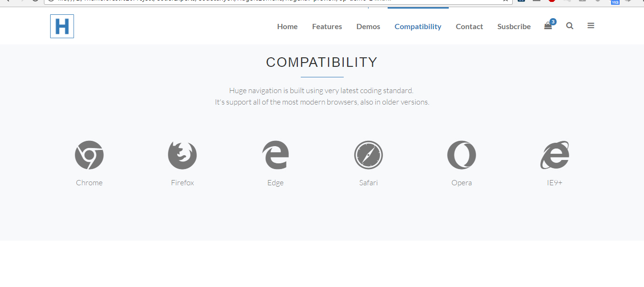Click the Opera label text

(462, 183)
